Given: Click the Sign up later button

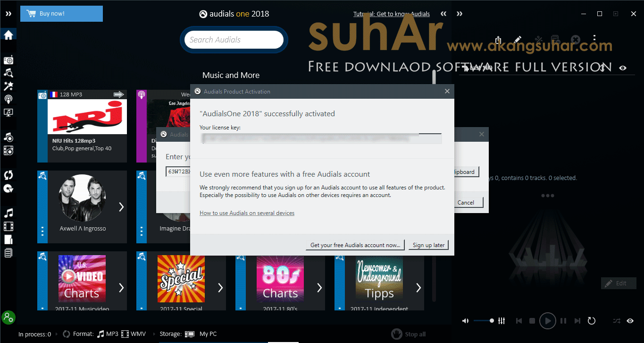Looking at the screenshot, I should [428, 245].
